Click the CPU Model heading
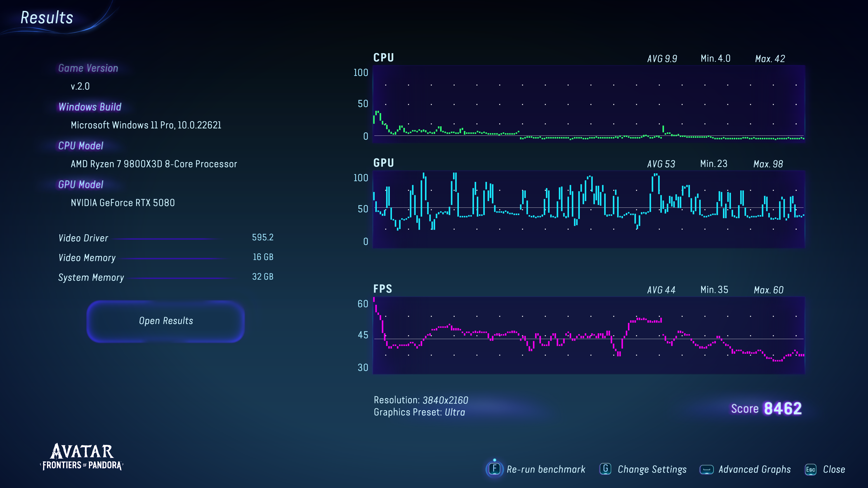The height and width of the screenshot is (488, 868). click(x=81, y=146)
